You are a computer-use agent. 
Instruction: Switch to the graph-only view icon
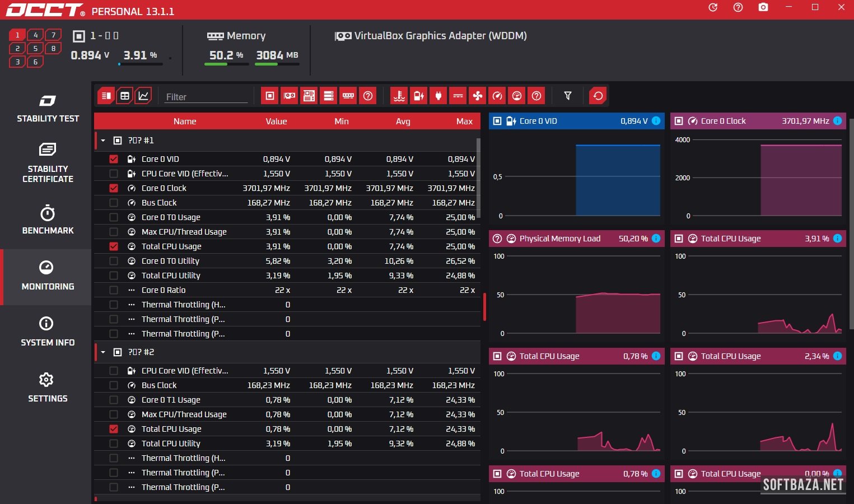tap(143, 96)
